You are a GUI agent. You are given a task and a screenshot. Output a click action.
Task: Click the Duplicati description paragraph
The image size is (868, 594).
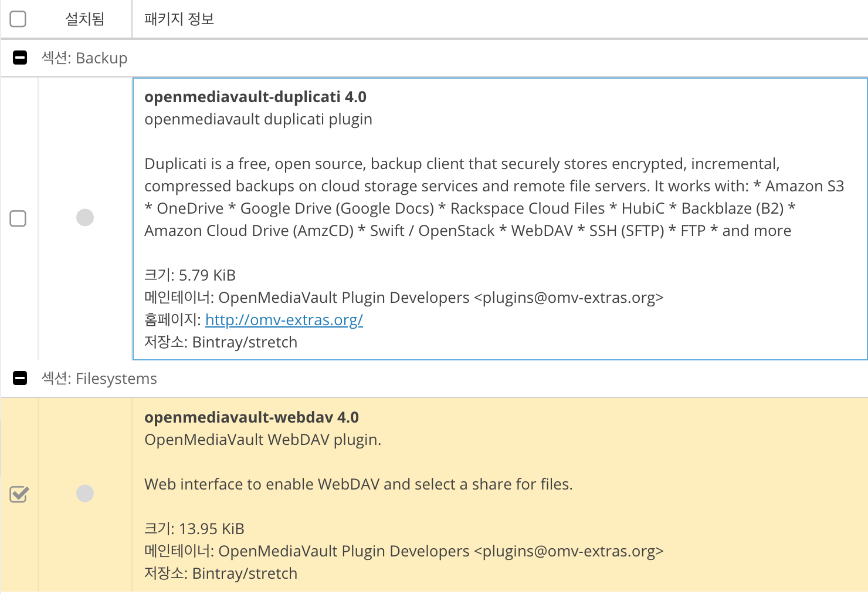point(494,197)
